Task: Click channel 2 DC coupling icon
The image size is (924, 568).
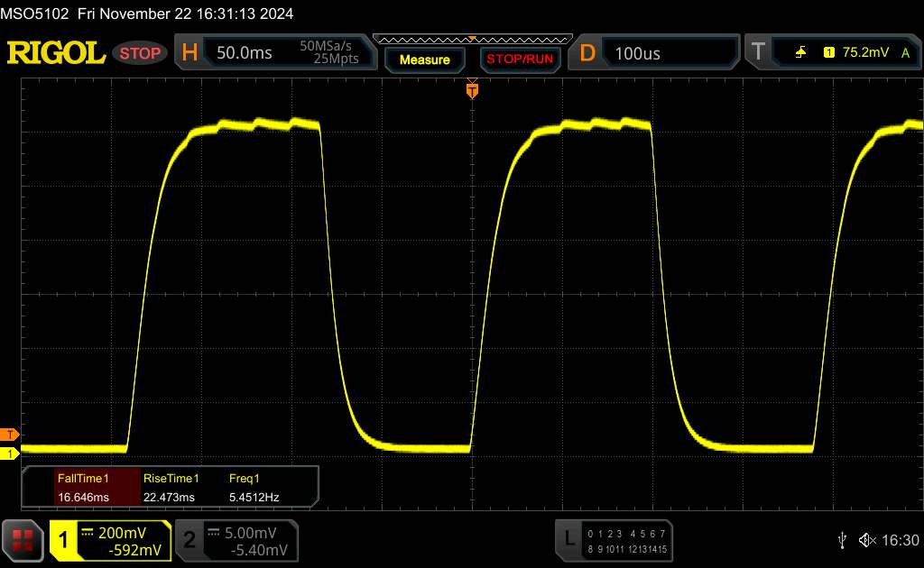Action: pos(213,533)
